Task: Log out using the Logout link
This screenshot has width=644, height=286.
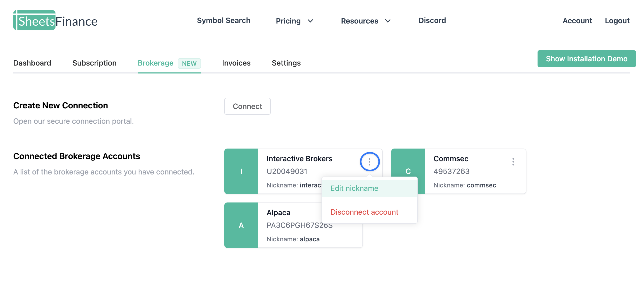Action: click(x=617, y=21)
